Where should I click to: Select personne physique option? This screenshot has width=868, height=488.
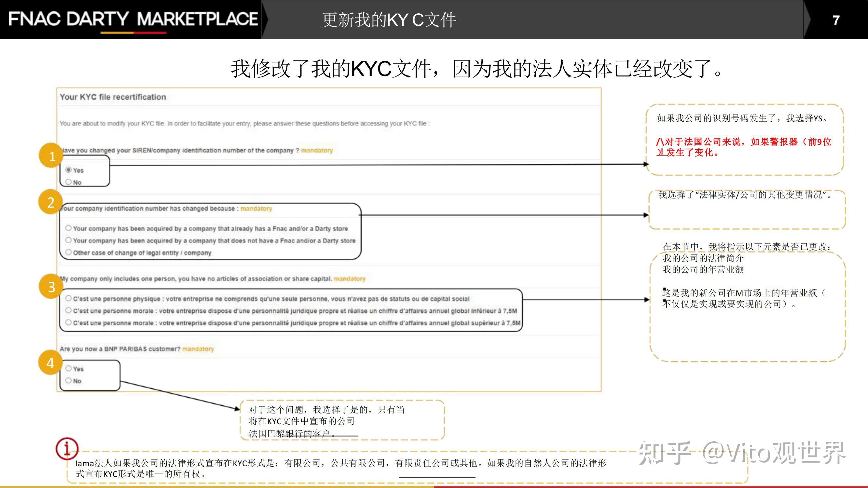coord(68,298)
